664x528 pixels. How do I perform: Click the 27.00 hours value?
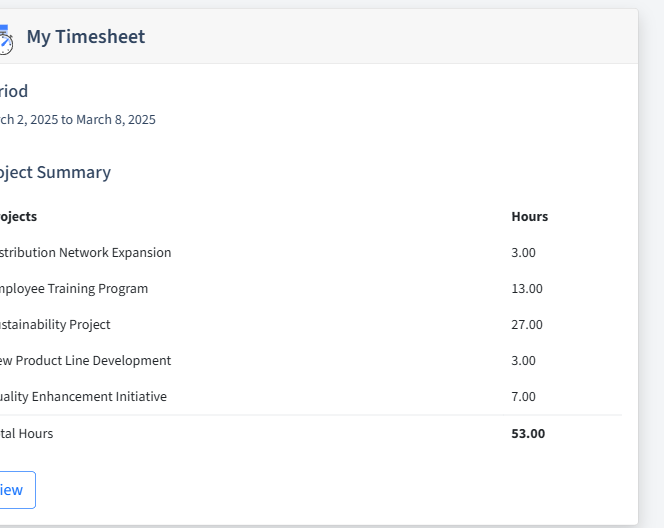click(x=527, y=324)
